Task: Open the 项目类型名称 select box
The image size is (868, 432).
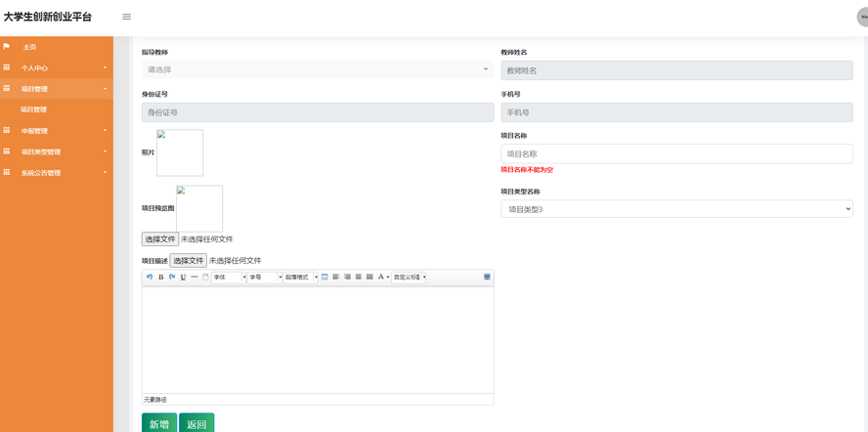Action: (676, 209)
